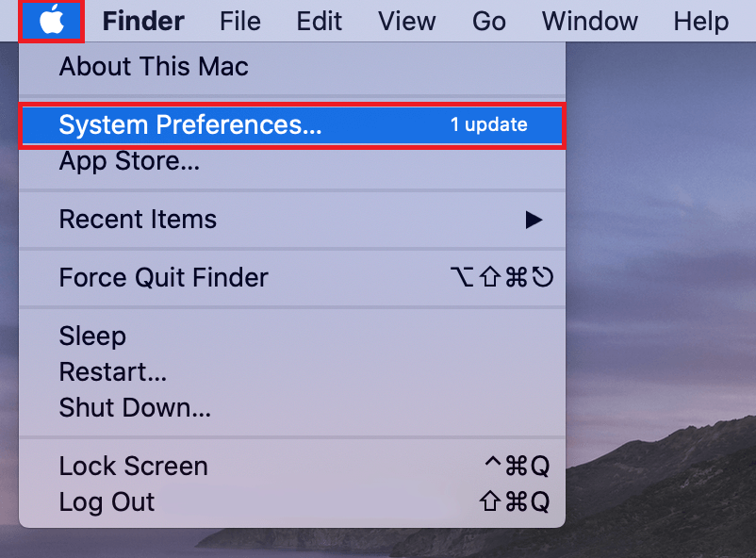756x558 pixels.
Task: Open the Help menu
Action: (700, 21)
